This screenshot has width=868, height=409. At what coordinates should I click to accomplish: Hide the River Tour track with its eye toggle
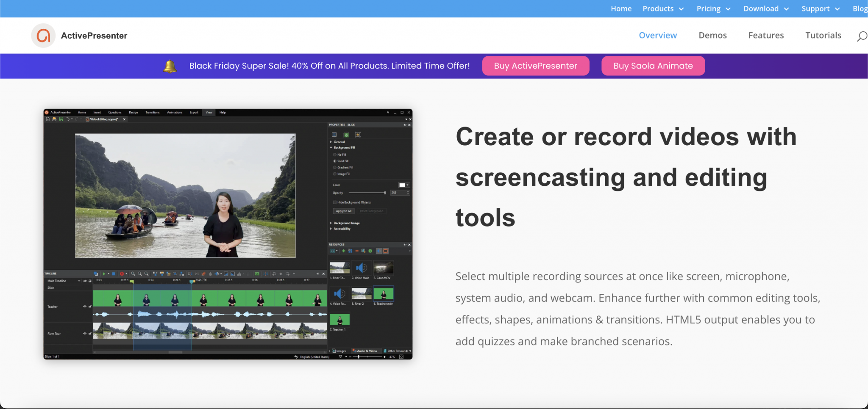[x=84, y=334]
